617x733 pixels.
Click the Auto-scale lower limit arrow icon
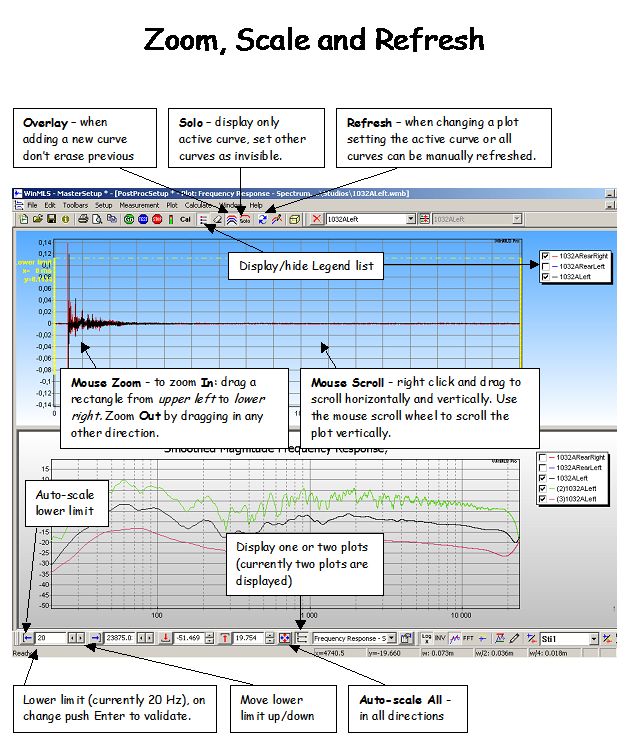[x=28, y=638]
